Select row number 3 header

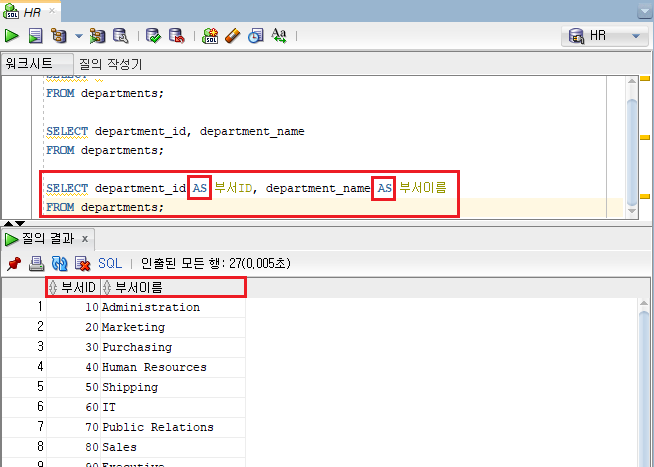(x=24, y=347)
